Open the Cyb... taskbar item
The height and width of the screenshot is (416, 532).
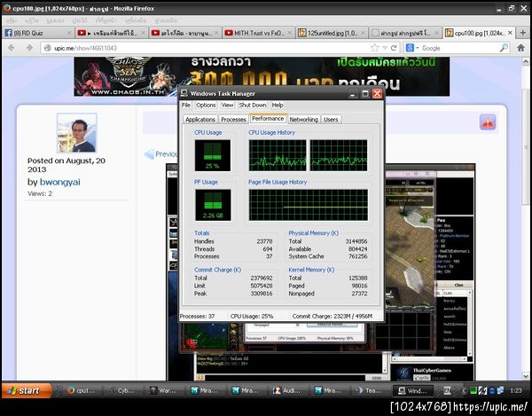122,390
